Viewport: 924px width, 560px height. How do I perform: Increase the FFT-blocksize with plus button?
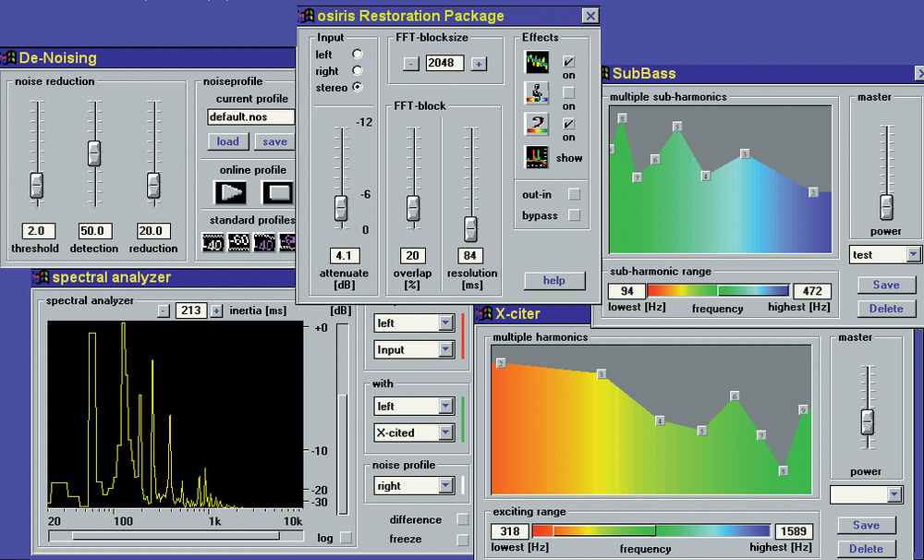pyautogui.click(x=478, y=64)
